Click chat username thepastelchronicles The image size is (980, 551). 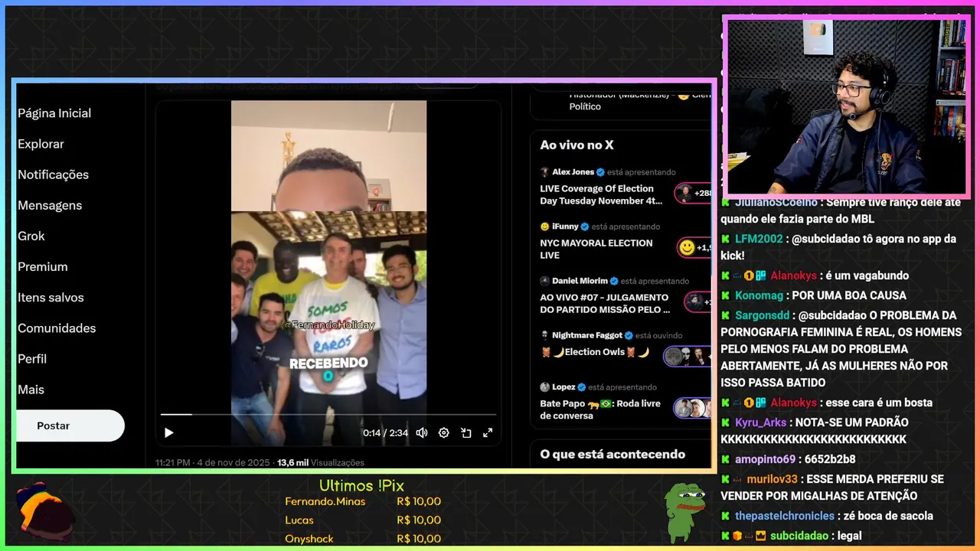pyautogui.click(x=786, y=516)
